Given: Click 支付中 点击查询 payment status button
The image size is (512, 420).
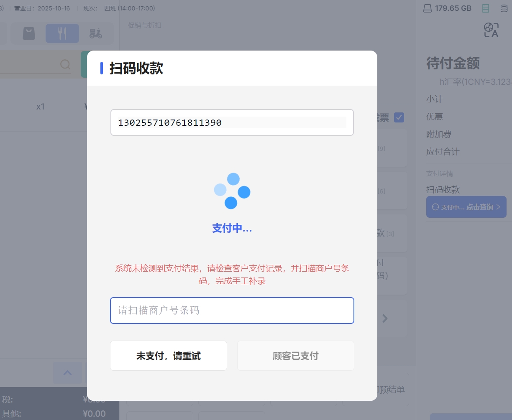Looking at the screenshot, I should pyautogui.click(x=466, y=207).
